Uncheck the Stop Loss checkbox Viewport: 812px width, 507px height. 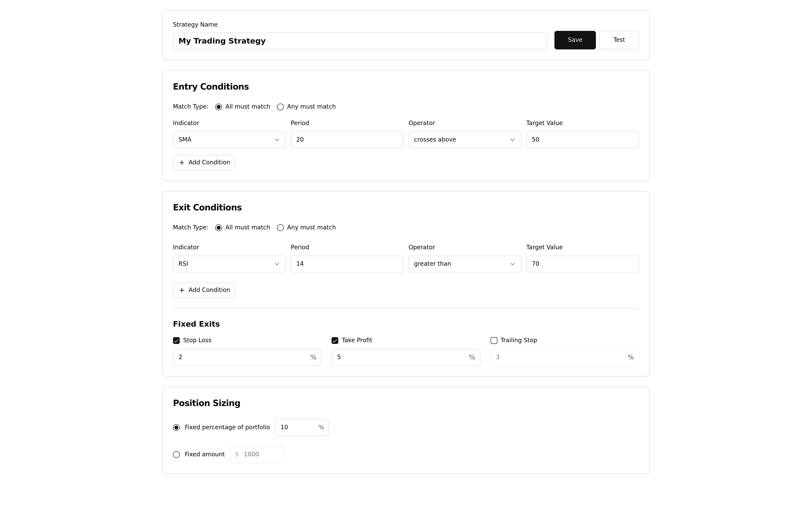(176, 340)
